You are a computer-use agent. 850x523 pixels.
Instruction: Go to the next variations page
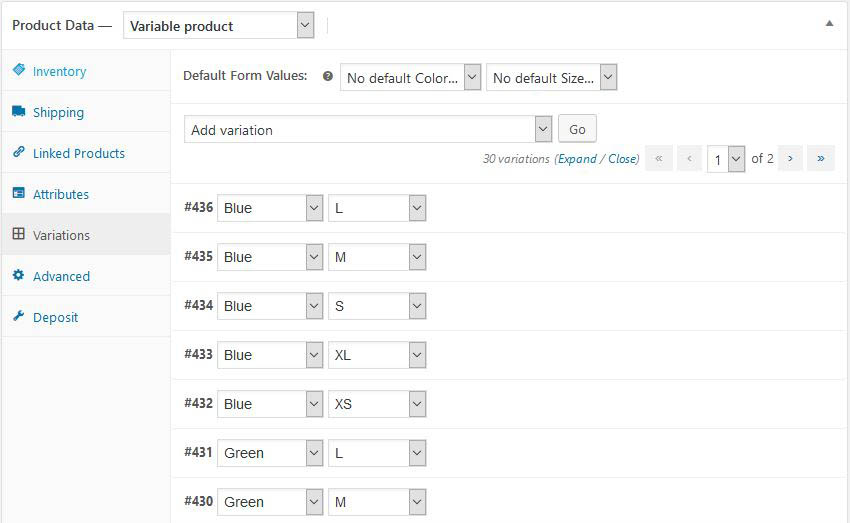point(790,158)
